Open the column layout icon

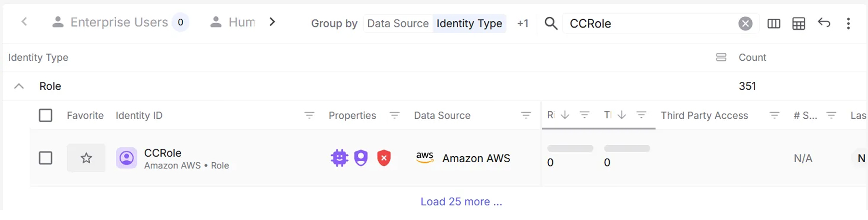(773, 23)
